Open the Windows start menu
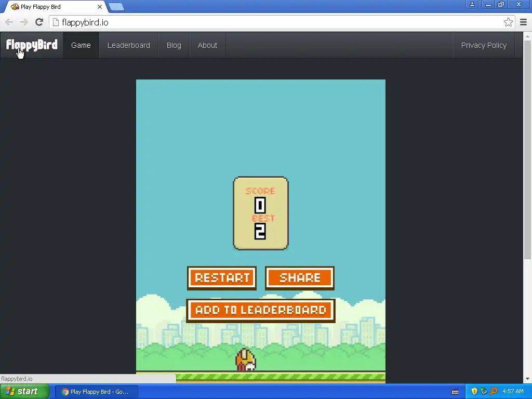Viewport: 532px width, 399px height. click(x=24, y=392)
